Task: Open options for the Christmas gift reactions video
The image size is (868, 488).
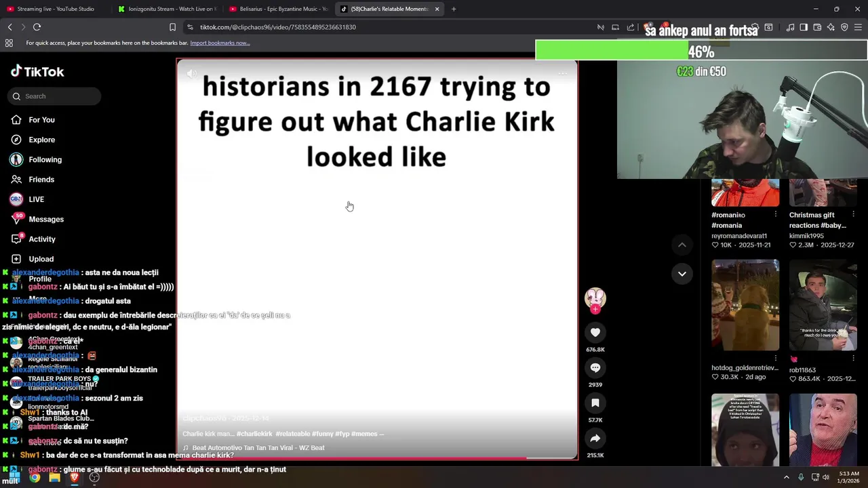Action: (853, 215)
